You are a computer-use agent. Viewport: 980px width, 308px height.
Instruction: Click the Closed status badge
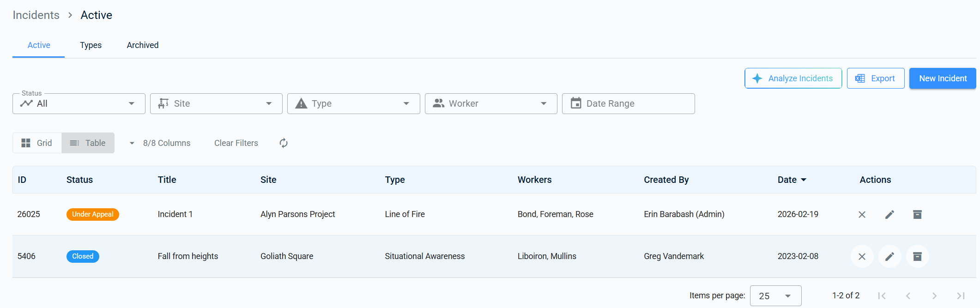click(83, 256)
